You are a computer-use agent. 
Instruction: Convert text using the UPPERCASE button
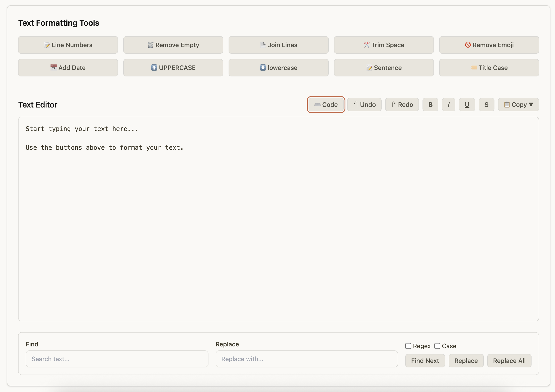pos(173,68)
